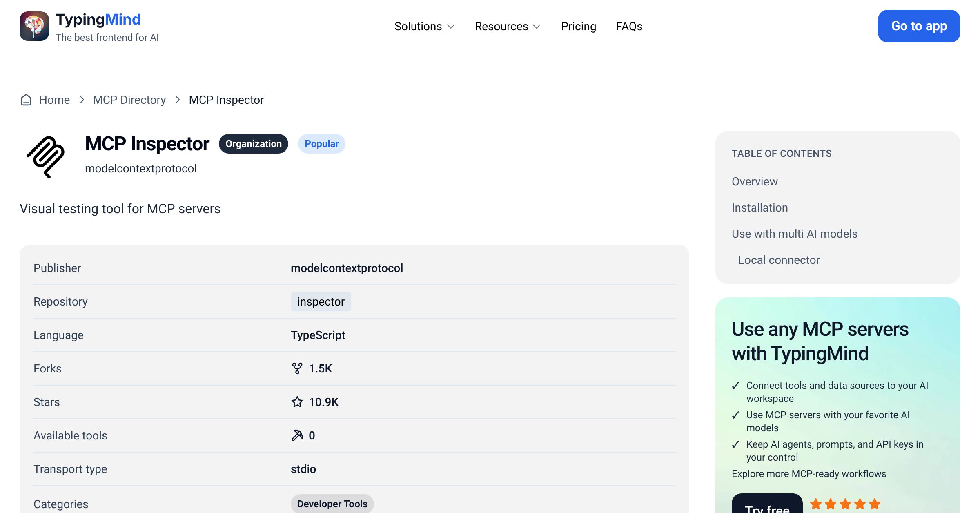Click the Go to app button
980x513 pixels.
(919, 26)
